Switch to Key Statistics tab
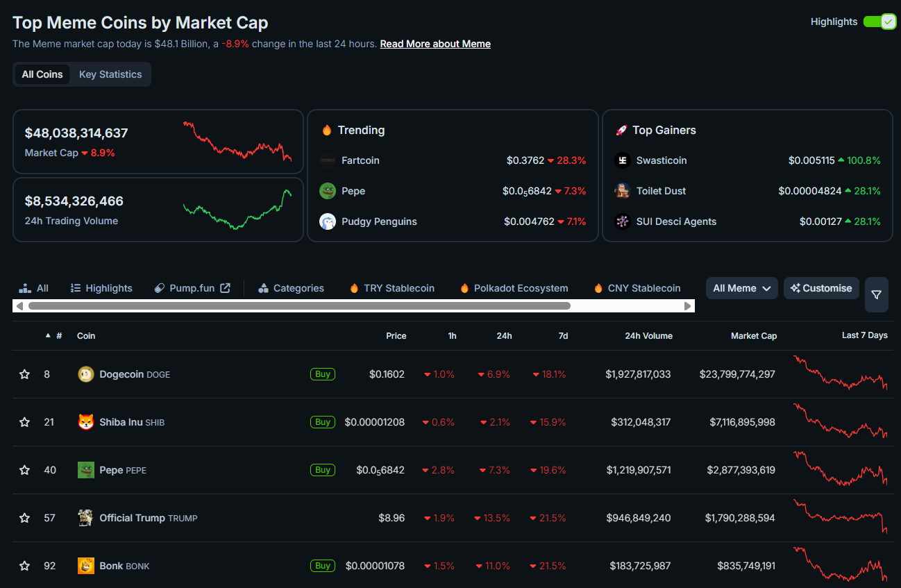The image size is (901, 588). click(x=110, y=74)
